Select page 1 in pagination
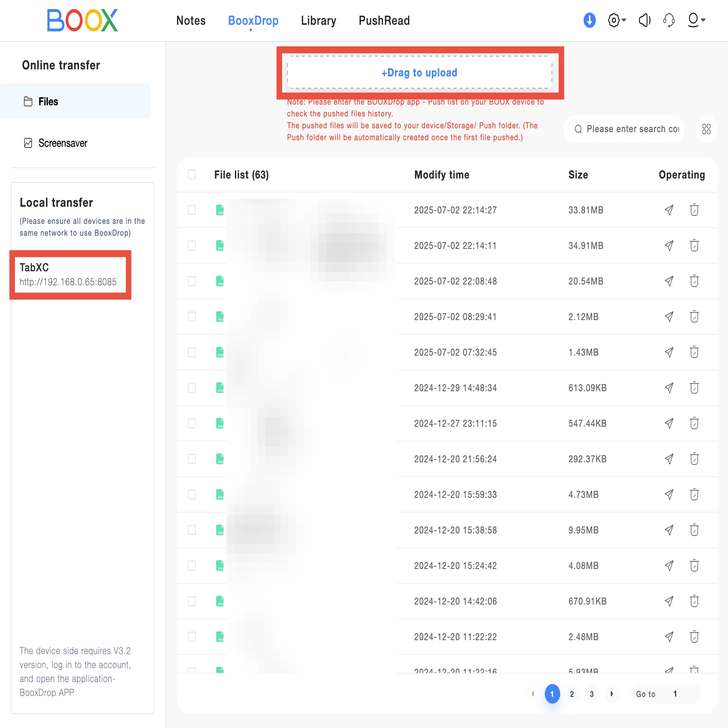Viewport: 728px width, 728px height. [x=552, y=694]
